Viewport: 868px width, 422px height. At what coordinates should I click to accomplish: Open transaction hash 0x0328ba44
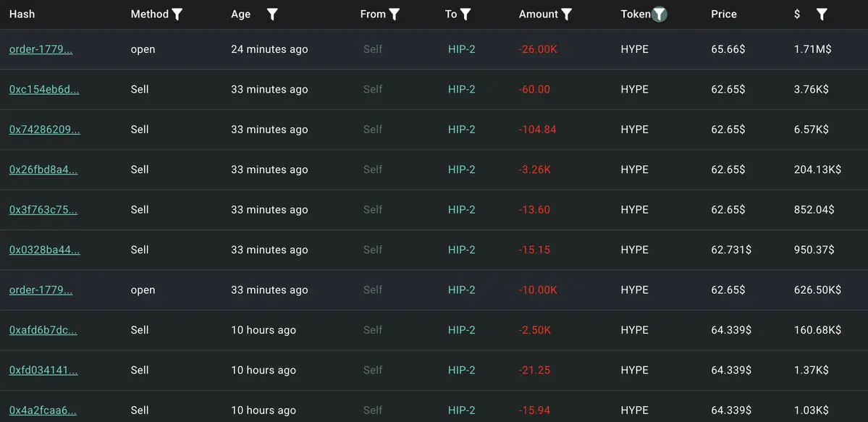click(x=45, y=250)
